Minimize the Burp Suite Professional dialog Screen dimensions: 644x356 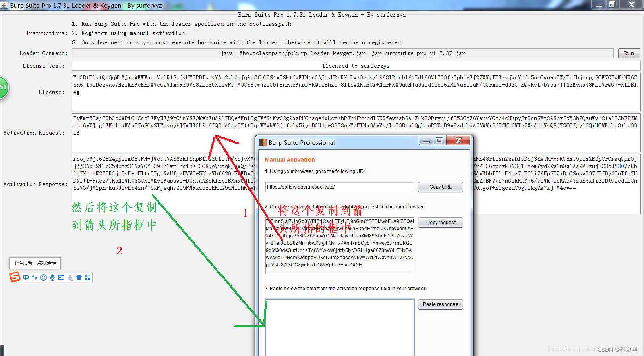click(x=426, y=140)
